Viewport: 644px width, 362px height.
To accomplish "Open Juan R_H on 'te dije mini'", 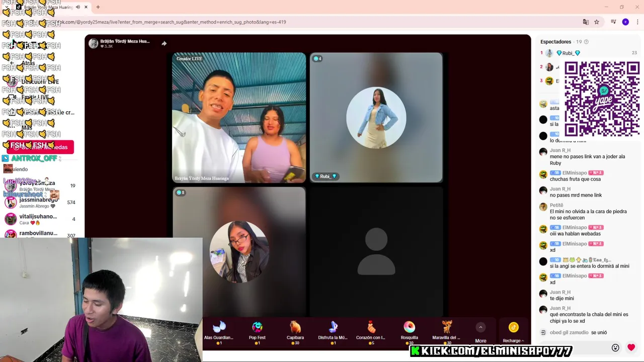I will tap(560, 292).
